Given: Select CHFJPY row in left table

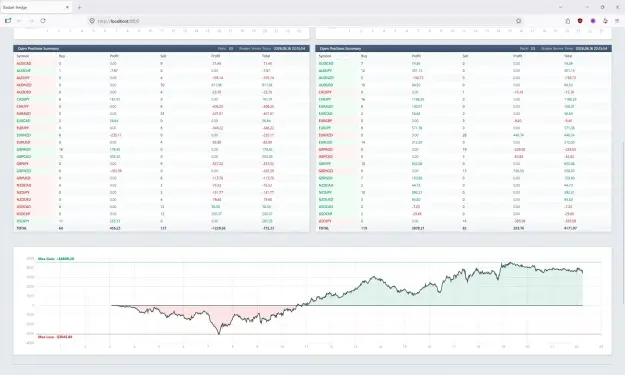Looking at the screenshot, I should tap(161, 106).
